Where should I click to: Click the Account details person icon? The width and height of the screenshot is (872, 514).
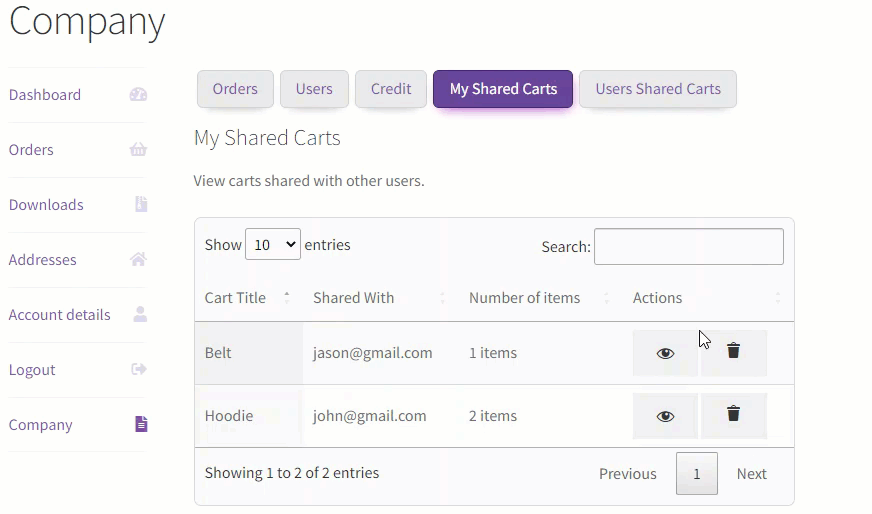(140, 314)
